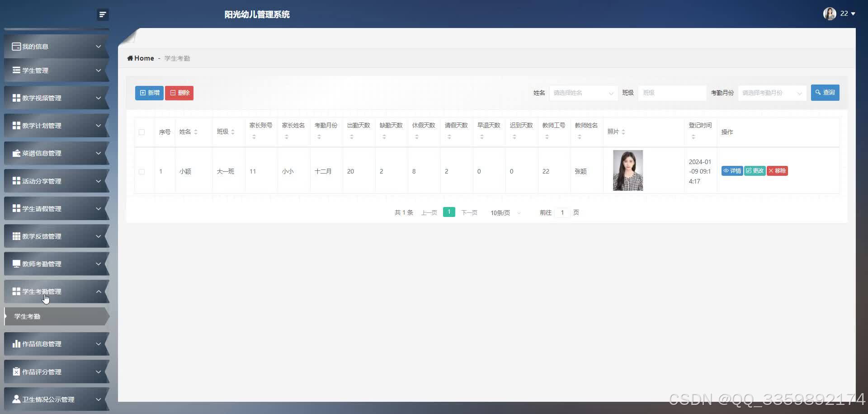Open the 教学视频管理 sidebar section icon
The height and width of the screenshot is (414, 868).
click(16, 98)
